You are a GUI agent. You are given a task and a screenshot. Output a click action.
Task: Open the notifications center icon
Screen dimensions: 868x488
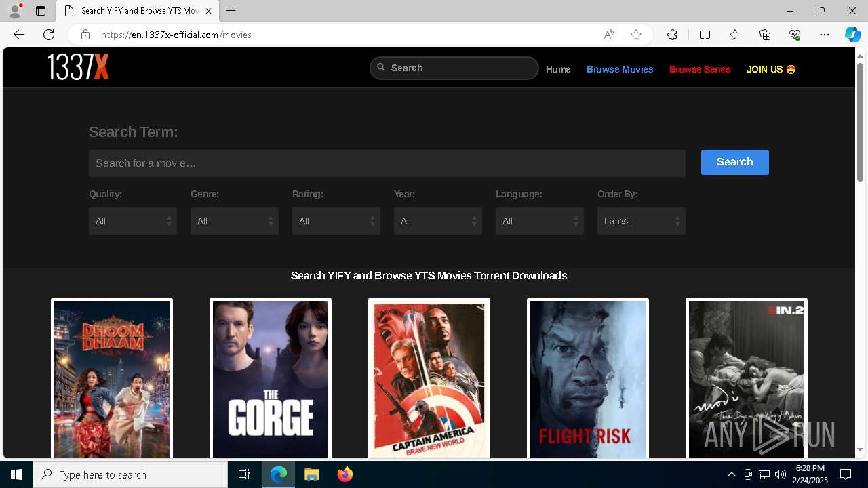point(846,474)
